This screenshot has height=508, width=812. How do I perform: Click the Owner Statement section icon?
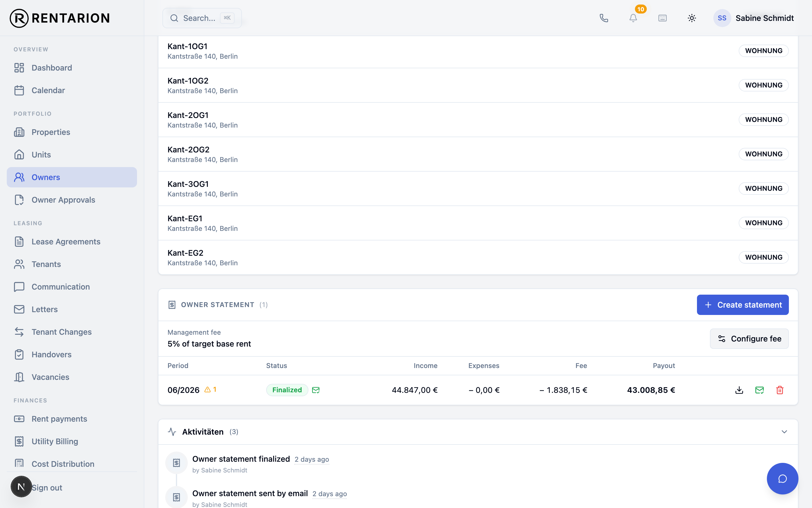click(x=172, y=305)
